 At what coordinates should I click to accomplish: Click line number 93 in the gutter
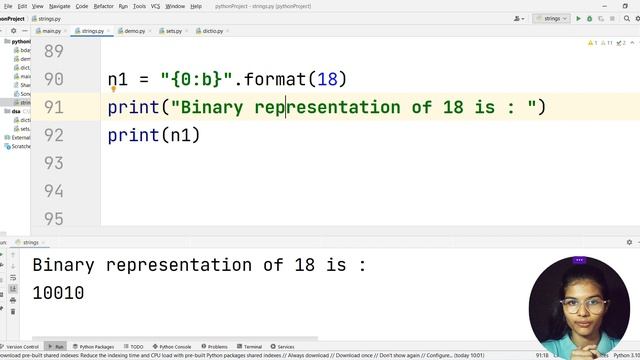pos(53,163)
